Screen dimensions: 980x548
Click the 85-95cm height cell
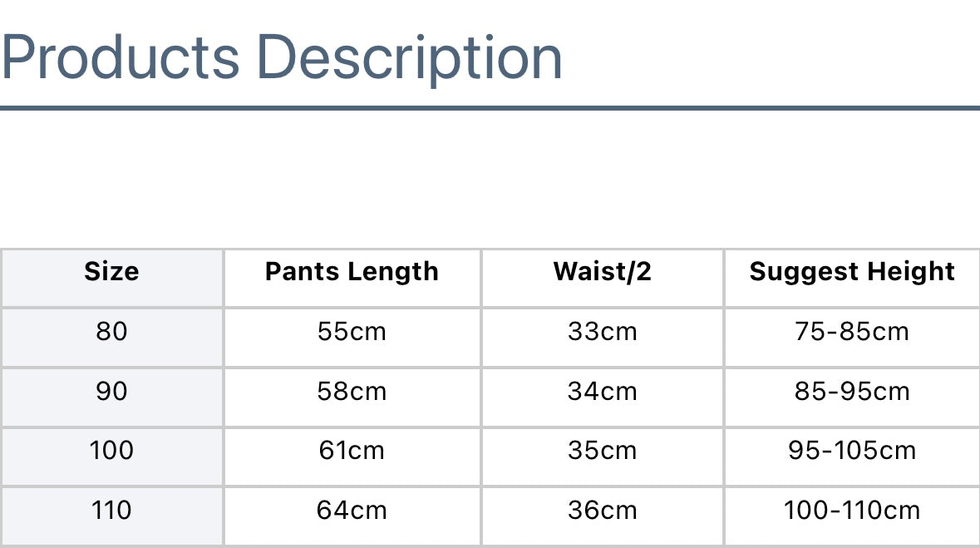(x=852, y=391)
